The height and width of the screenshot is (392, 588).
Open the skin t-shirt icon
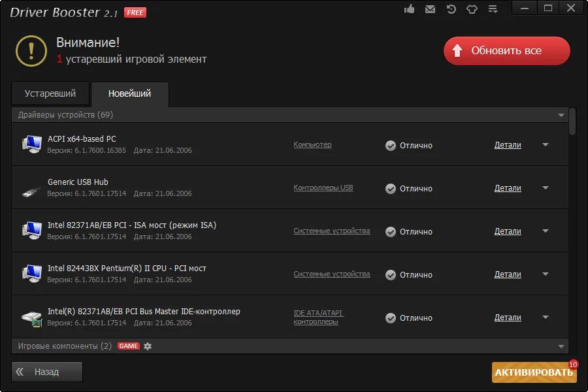472,9
